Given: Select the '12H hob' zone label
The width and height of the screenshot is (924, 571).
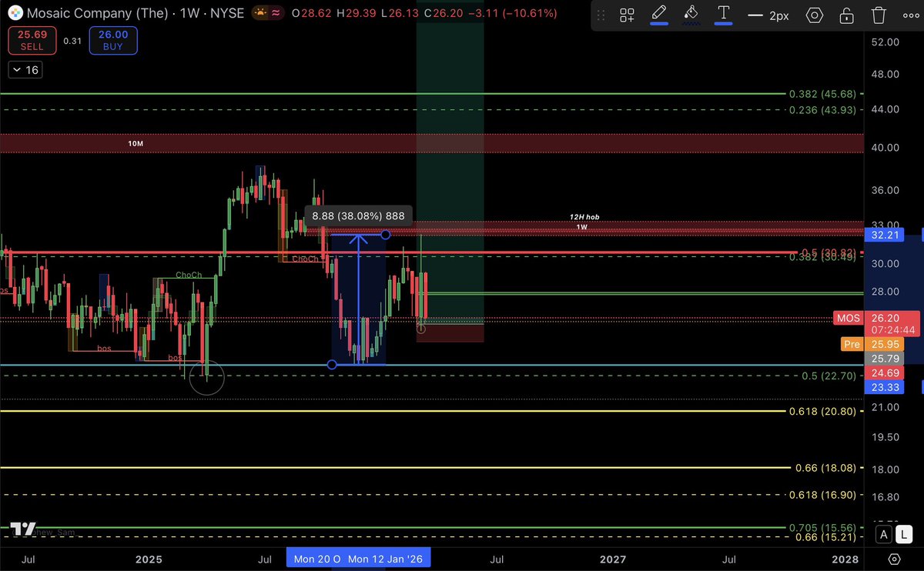Looking at the screenshot, I should (x=584, y=218).
